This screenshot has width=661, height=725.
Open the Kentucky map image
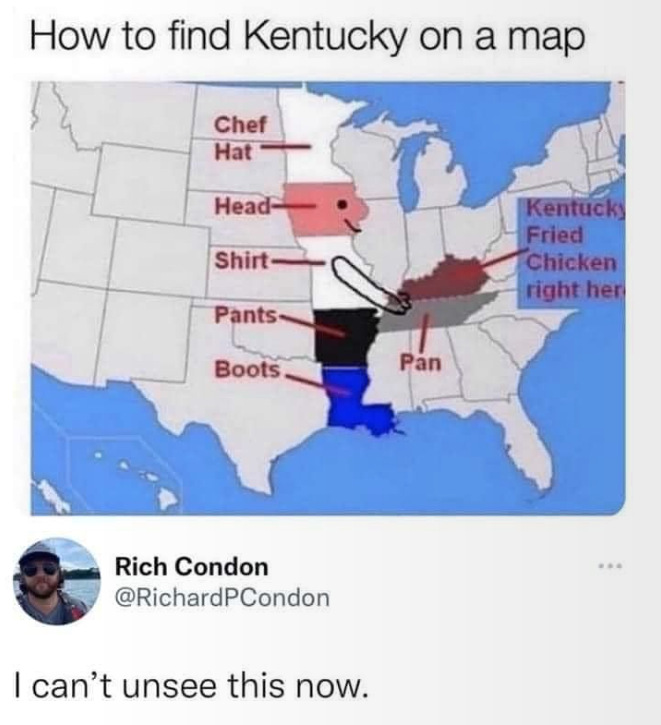[328, 298]
